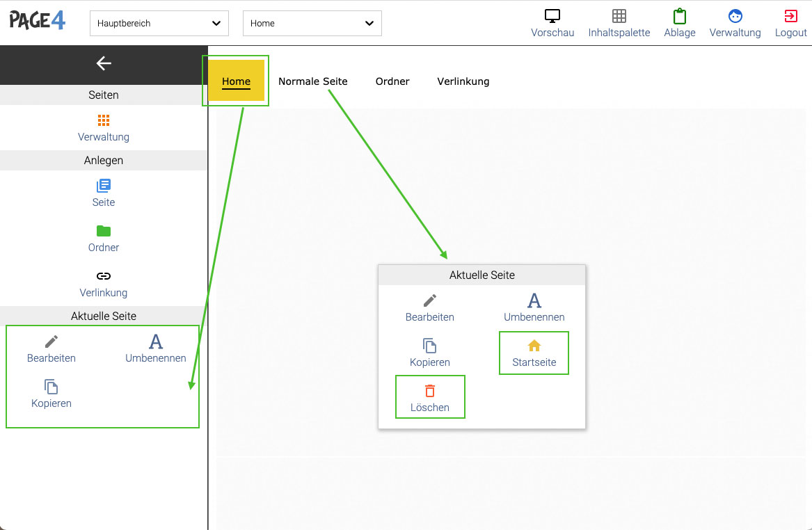Viewport: 812px width, 530px height.
Task: Create a Verlinkung via link icon
Action: [x=104, y=276]
